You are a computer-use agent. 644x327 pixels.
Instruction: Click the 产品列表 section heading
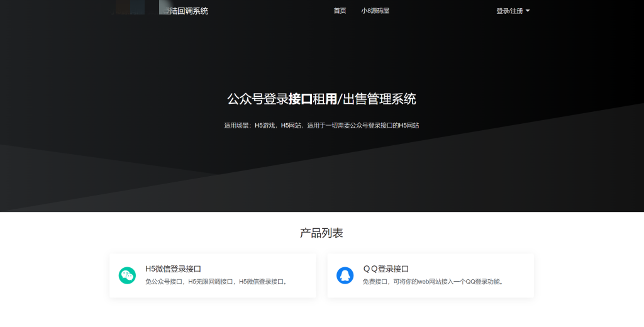[321, 233]
